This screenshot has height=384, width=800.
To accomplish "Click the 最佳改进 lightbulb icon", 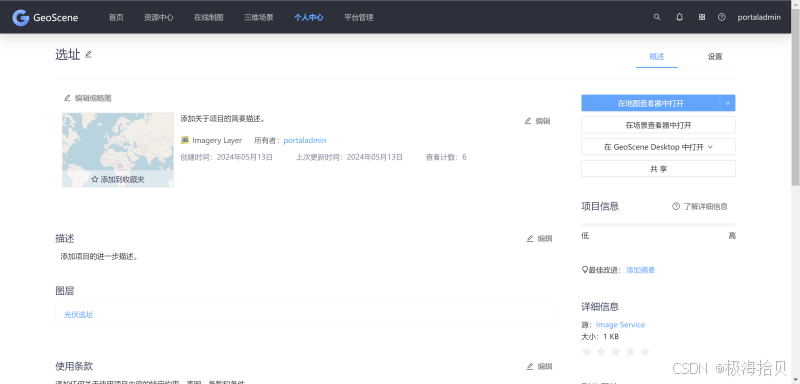I will point(585,270).
